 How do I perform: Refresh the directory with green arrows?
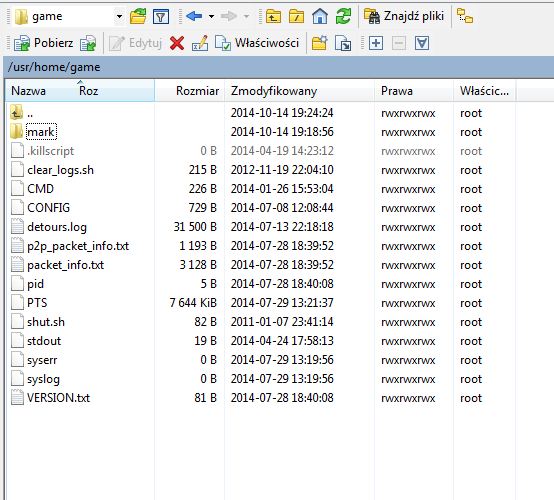pyautogui.click(x=343, y=16)
